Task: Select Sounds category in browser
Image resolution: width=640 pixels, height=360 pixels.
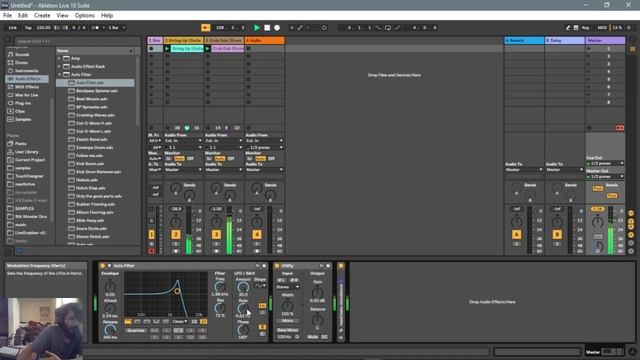Action: [x=22, y=54]
